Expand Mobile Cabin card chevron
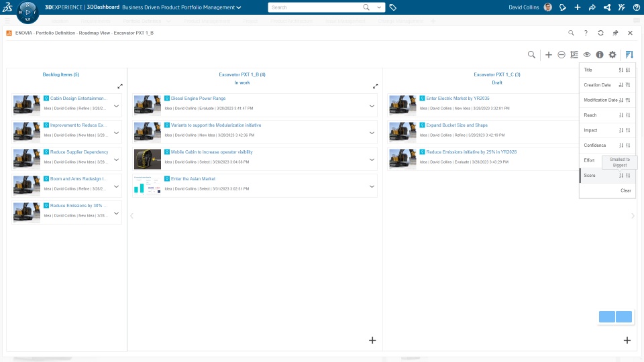 372,160
